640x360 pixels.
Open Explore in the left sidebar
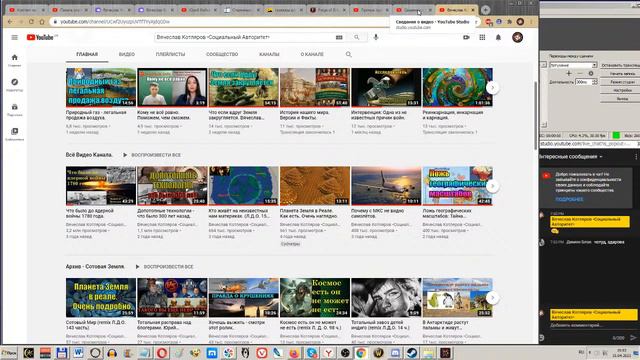point(15,85)
